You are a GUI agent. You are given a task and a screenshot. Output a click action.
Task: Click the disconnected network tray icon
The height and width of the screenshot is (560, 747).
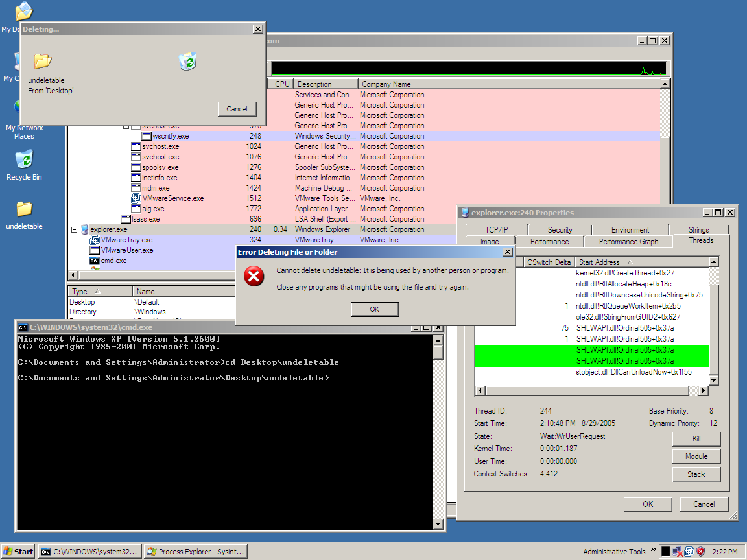(678, 552)
